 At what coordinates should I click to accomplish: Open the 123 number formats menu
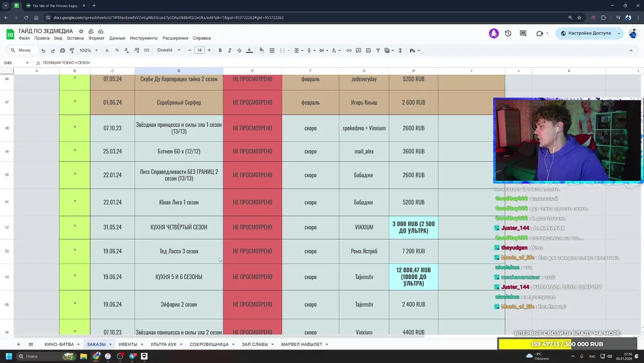pos(146,50)
